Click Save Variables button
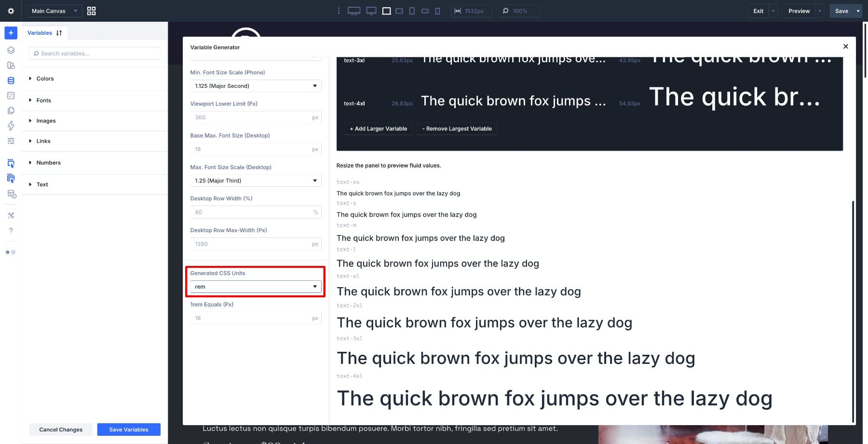The width and height of the screenshot is (868, 444). tap(129, 430)
